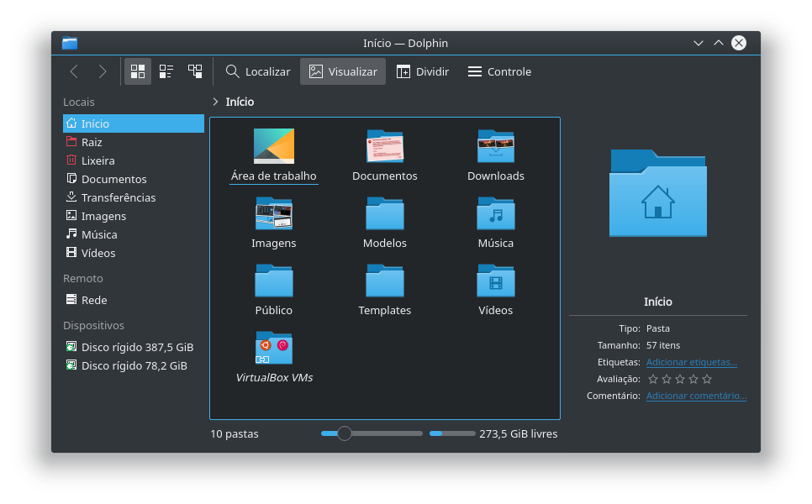Image resolution: width=812 pixels, height=504 pixels.
Task: Open the VirtualBox VMs folder
Action: [273, 348]
